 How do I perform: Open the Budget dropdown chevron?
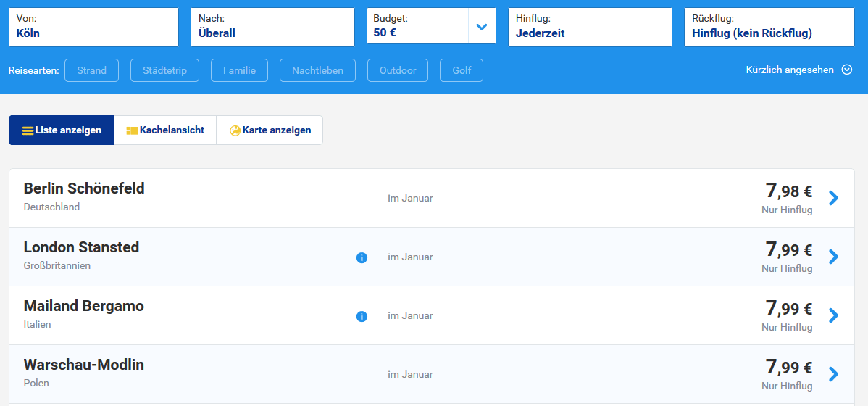point(482,27)
